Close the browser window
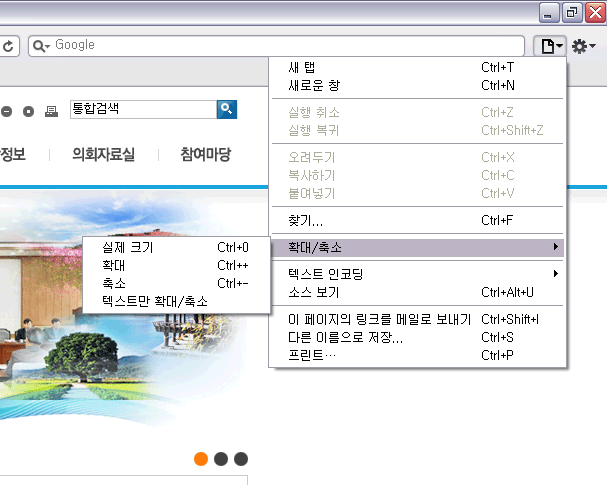607x485 pixels. (595, 13)
